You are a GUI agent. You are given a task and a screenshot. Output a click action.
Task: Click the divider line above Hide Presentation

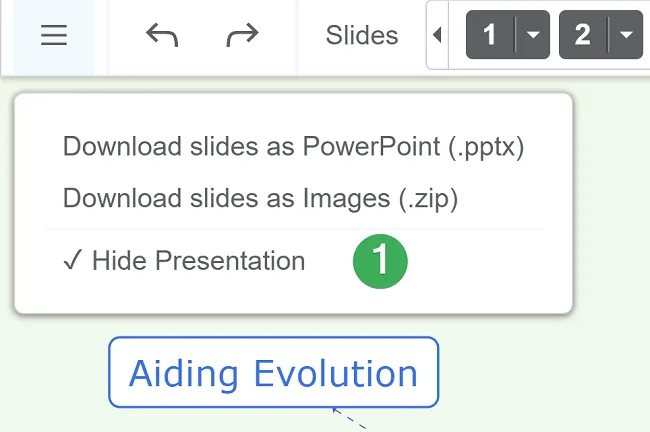tap(292, 229)
